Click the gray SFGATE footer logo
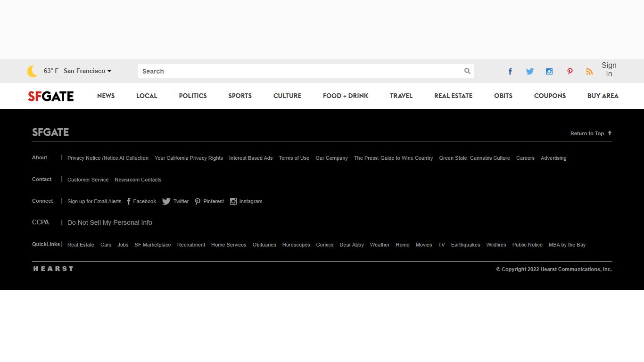The width and height of the screenshot is (644, 362). click(50, 132)
